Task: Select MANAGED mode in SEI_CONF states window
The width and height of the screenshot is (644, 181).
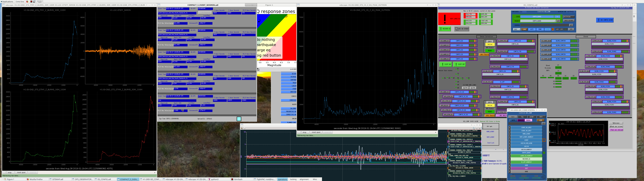Action: coord(521,120)
